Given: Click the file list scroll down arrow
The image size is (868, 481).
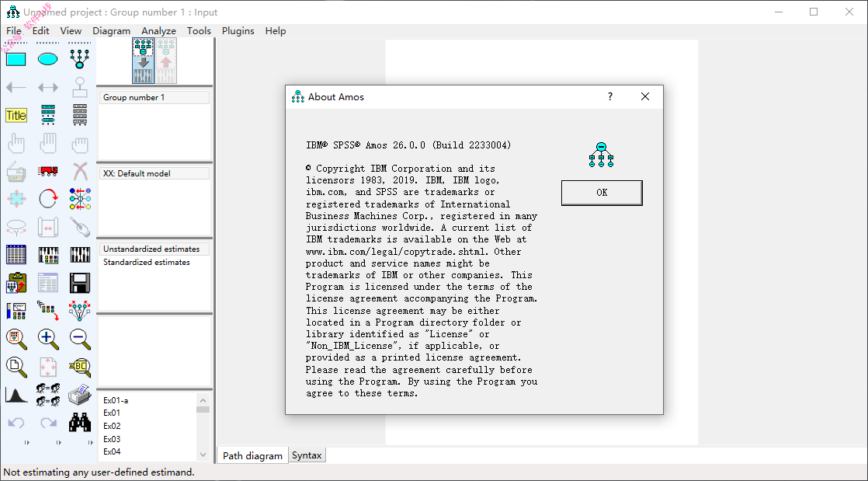Looking at the screenshot, I should tap(203, 455).
